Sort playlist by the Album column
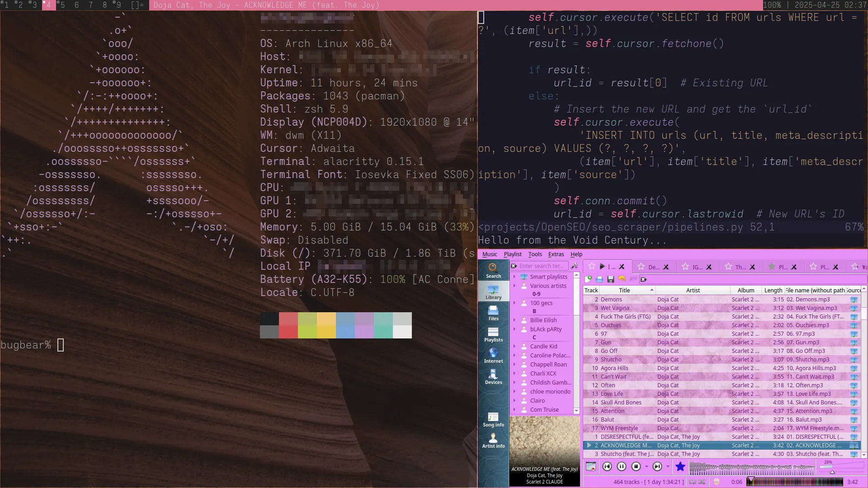868x488 pixels. tap(746, 291)
